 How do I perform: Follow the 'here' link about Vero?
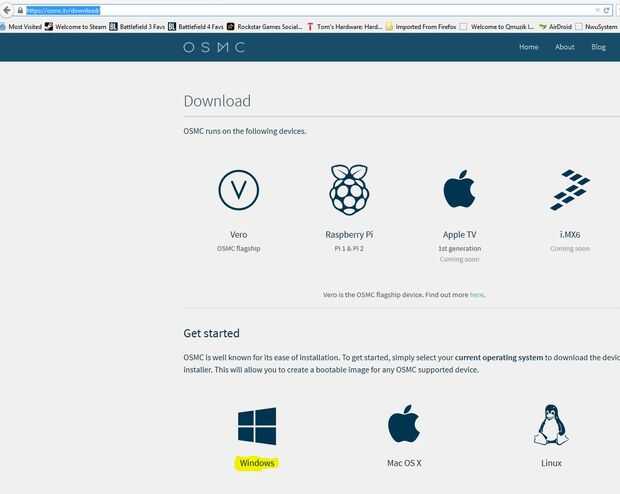point(476,295)
